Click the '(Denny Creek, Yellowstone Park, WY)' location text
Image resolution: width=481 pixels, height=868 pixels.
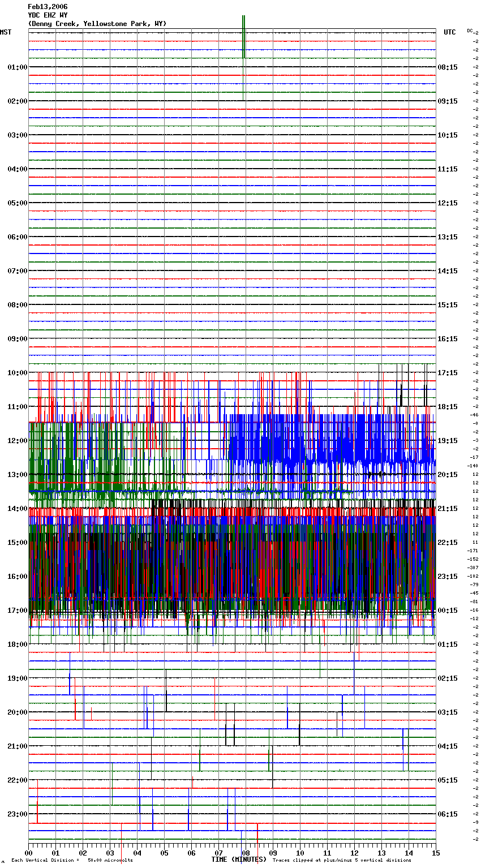[x=97, y=24]
